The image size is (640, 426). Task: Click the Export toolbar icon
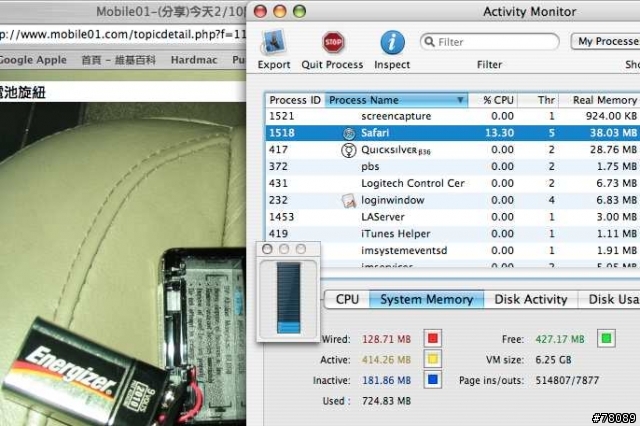(274, 42)
